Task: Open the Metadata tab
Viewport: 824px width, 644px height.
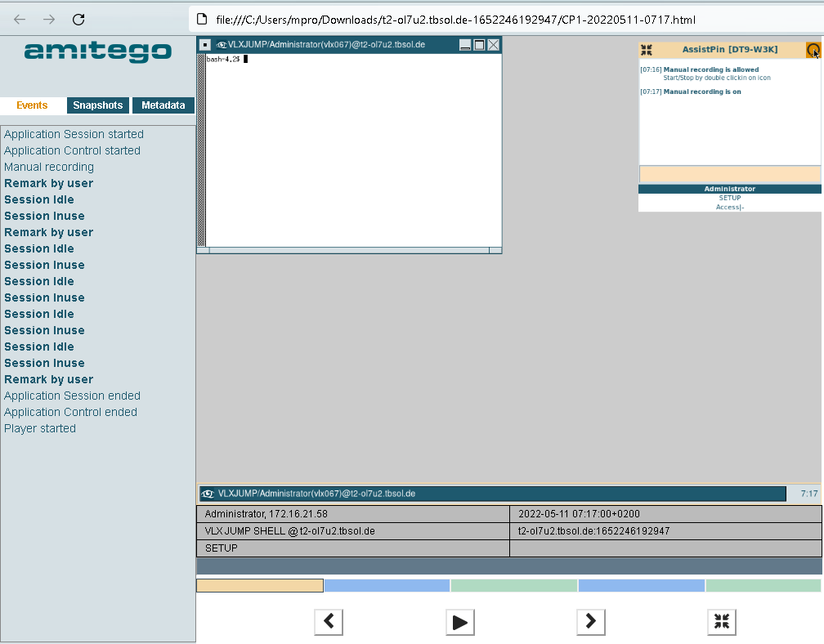Action: pos(163,105)
